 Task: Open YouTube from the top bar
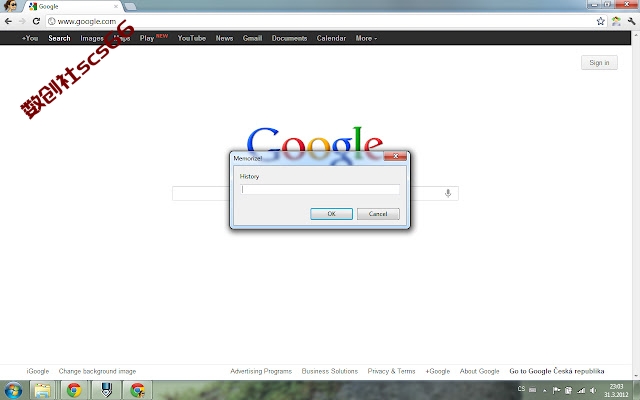191,38
